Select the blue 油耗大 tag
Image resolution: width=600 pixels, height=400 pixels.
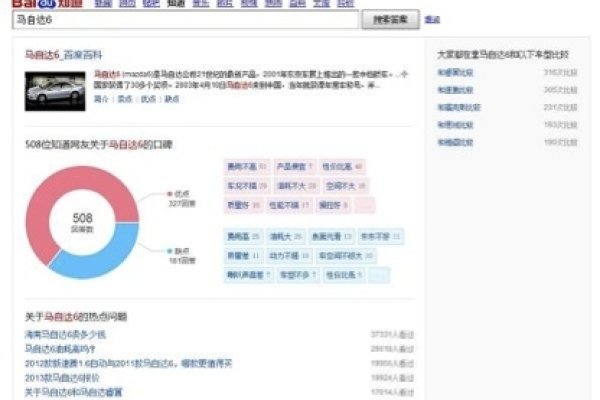point(285,237)
